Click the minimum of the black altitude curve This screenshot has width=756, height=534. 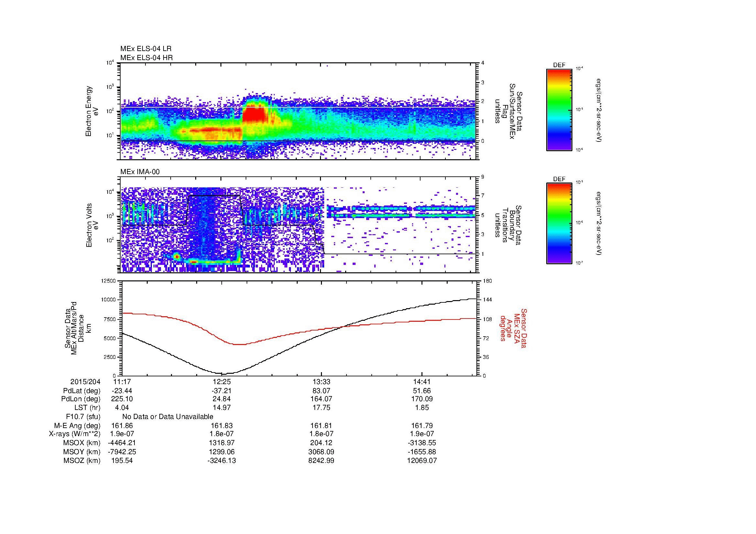tap(224, 374)
